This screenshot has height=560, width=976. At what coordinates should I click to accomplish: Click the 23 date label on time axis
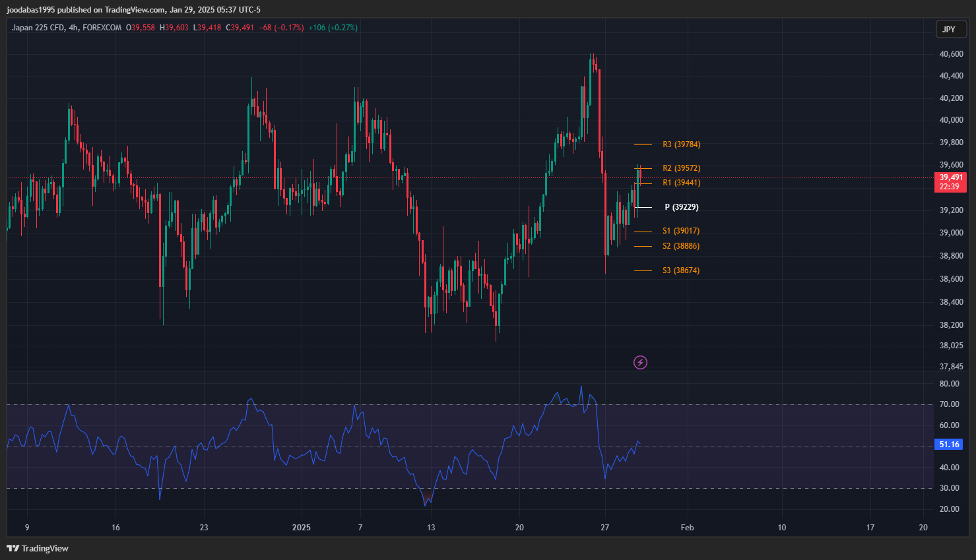point(204,528)
